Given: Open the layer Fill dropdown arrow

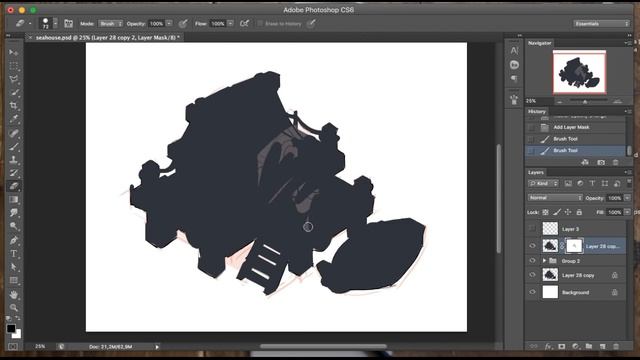Looking at the screenshot, I should (627, 212).
